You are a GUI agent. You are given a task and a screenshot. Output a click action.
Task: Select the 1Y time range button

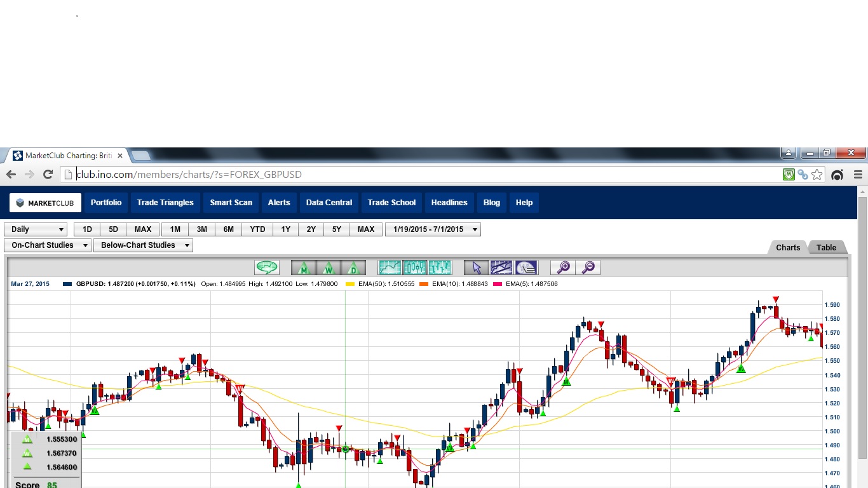coord(286,229)
